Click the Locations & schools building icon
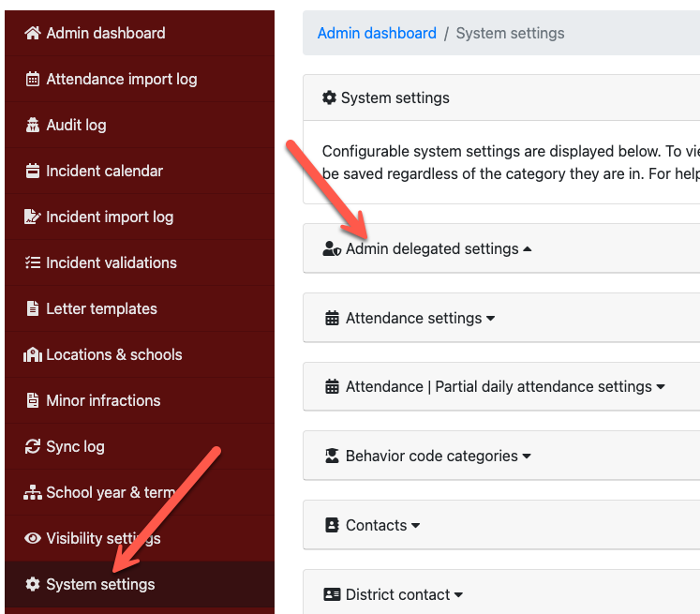Image resolution: width=700 pixels, height=614 pixels. [33, 355]
